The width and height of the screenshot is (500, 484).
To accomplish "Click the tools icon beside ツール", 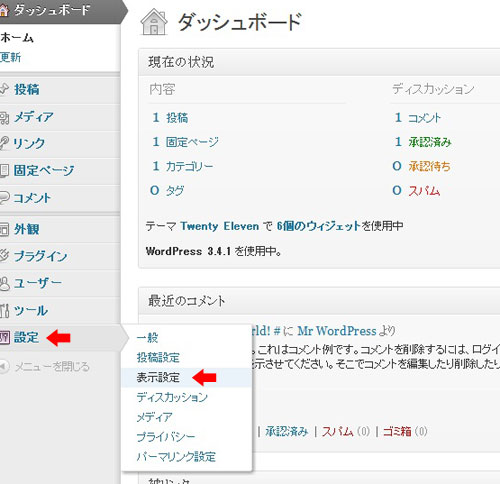I will [4, 311].
